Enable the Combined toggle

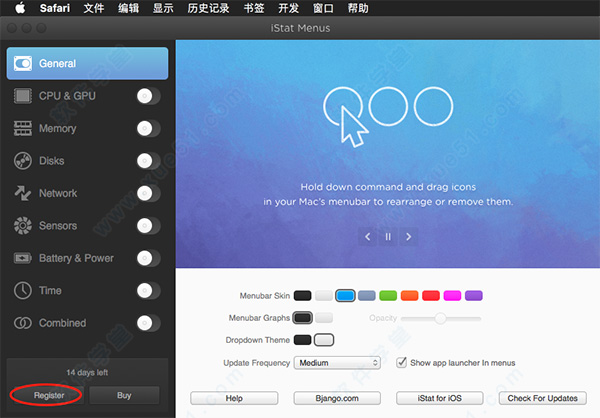[x=148, y=323]
